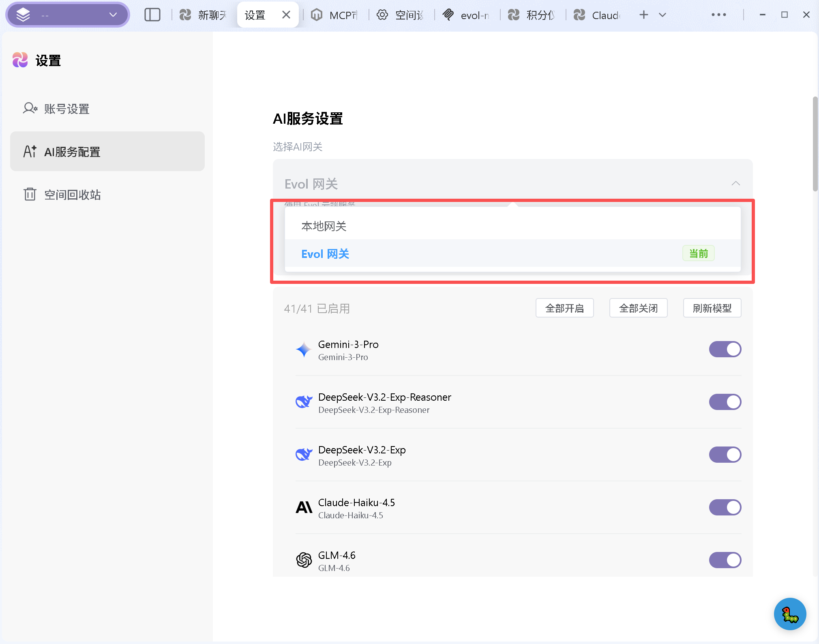Image resolution: width=819 pixels, height=644 pixels.
Task: Switch to the MCP tab
Action: tap(336, 15)
